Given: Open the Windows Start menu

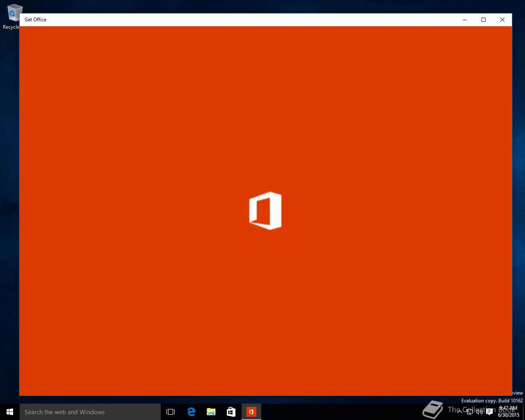Looking at the screenshot, I should point(10,412).
